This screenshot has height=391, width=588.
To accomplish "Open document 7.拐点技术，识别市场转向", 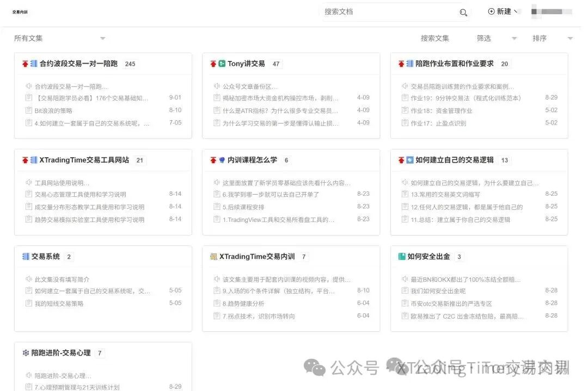I will [259, 316].
